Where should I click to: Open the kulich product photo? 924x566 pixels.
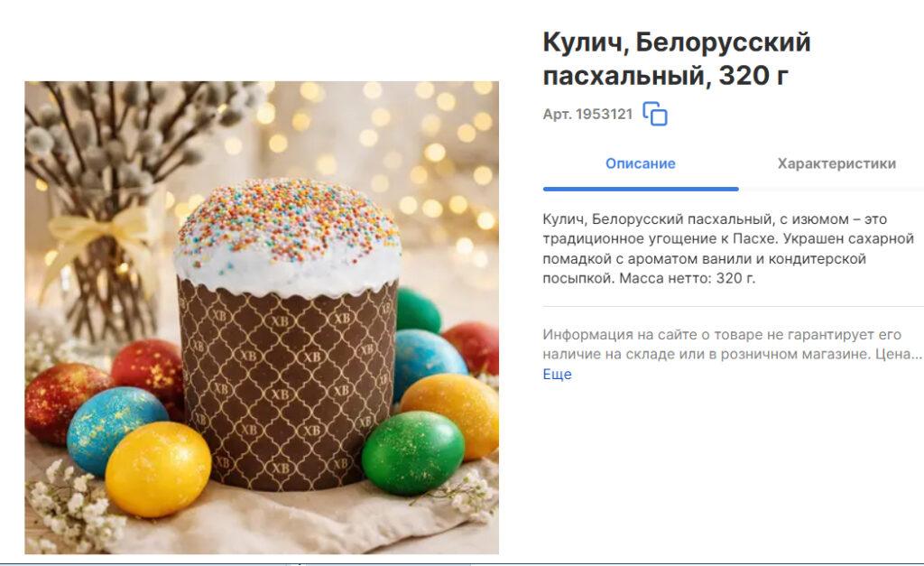tap(262, 317)
